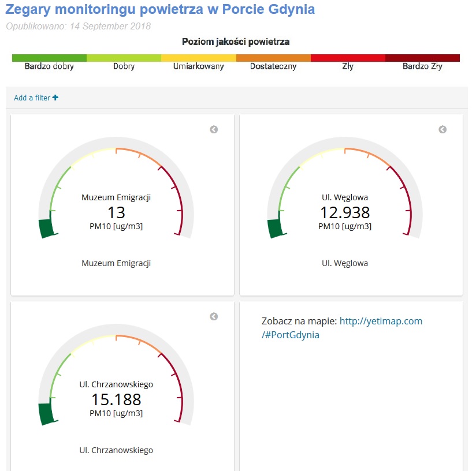Click the light green 'Dobry' legend bar

point(124,58)
